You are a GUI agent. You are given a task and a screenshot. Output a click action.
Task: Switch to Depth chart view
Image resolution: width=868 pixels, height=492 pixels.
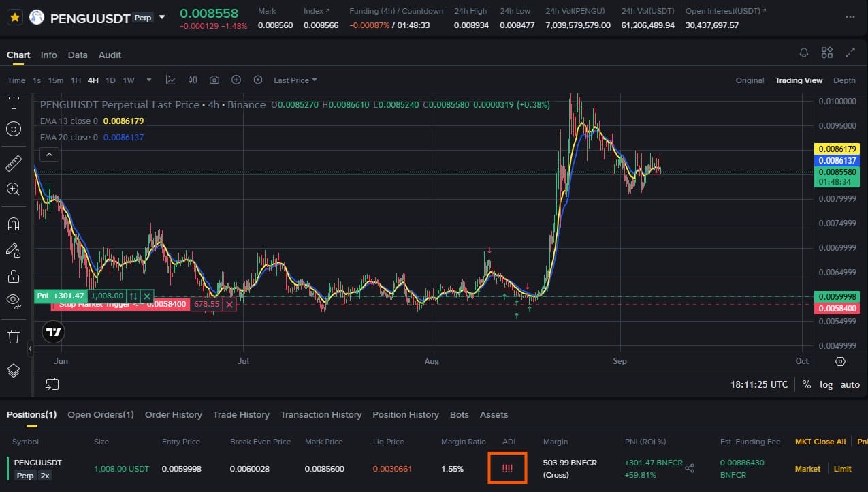(x=844, y=80)
